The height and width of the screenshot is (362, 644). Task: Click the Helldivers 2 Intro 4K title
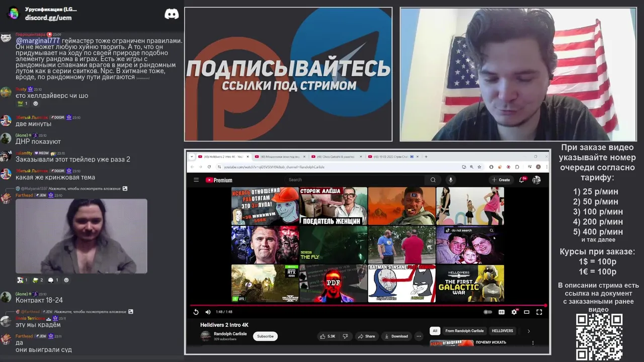pyautogui.click(x=224, y=325)
